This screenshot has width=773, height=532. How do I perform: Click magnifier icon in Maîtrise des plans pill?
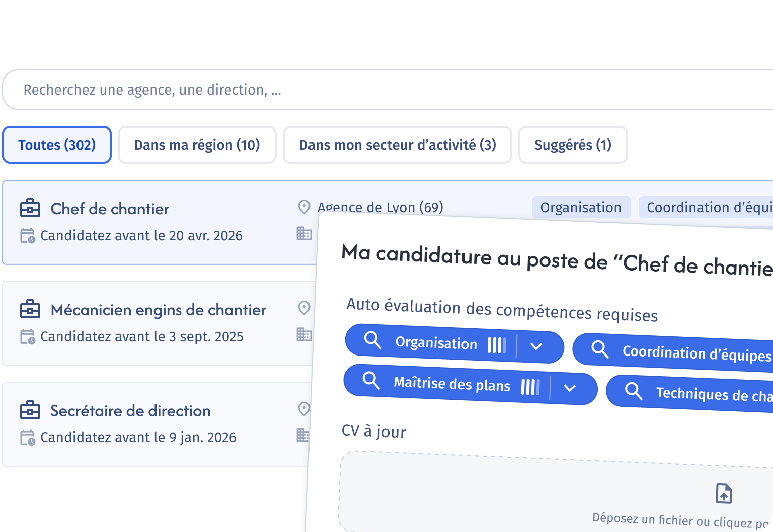371,380
